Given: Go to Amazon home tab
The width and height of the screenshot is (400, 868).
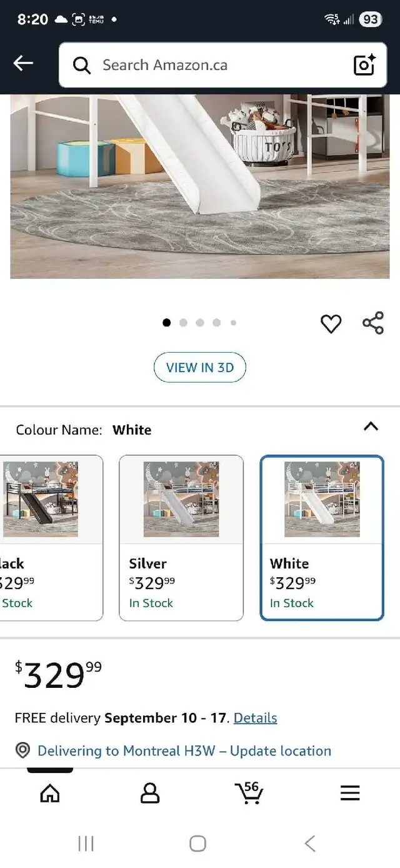Looking at the screenshot, I should tap(50, 793).
